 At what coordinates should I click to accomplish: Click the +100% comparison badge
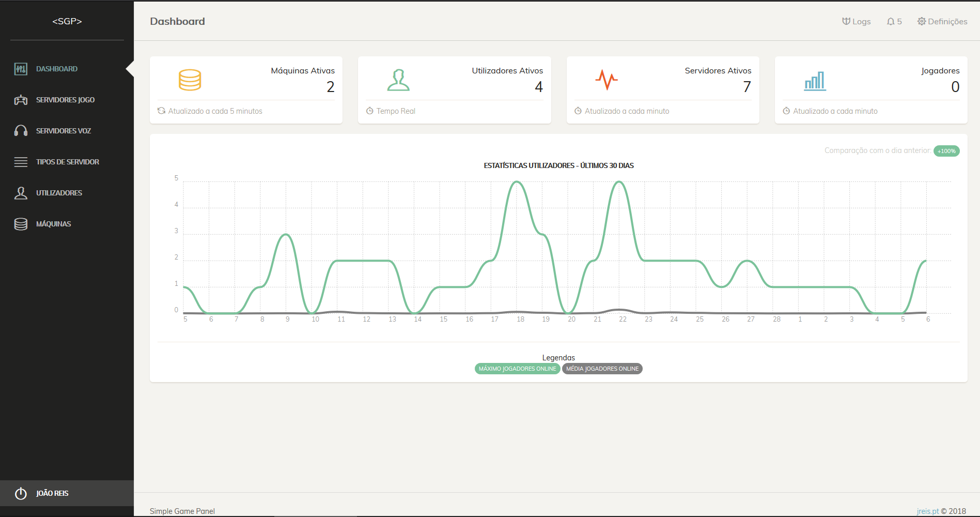point(946,151)
